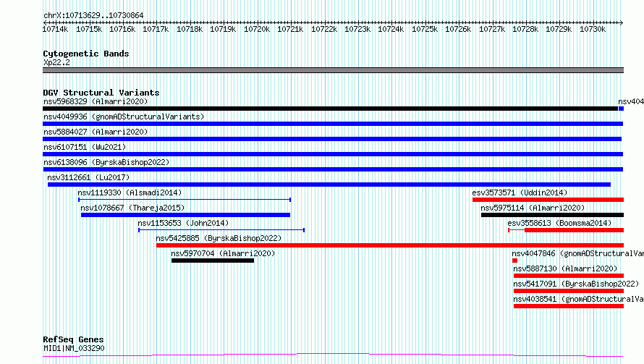
Task: Select nsv6107151 (Wu2021) label
Action: tap(85, 147)
